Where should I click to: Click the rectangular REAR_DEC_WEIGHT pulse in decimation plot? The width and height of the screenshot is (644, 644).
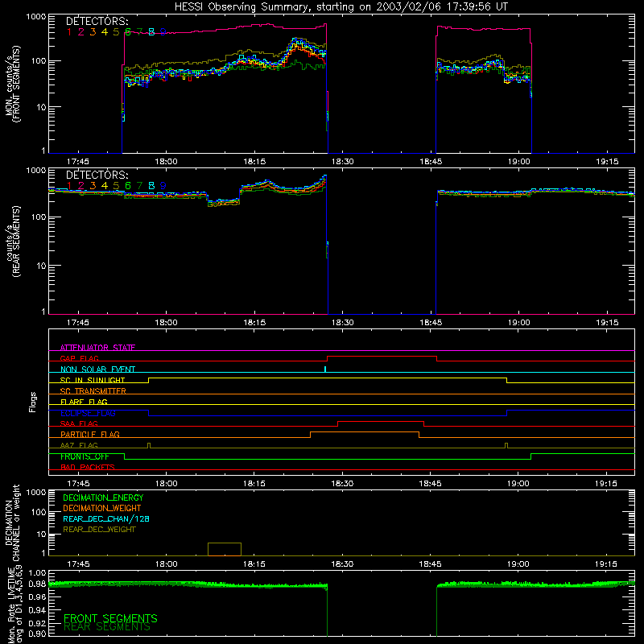225,549
